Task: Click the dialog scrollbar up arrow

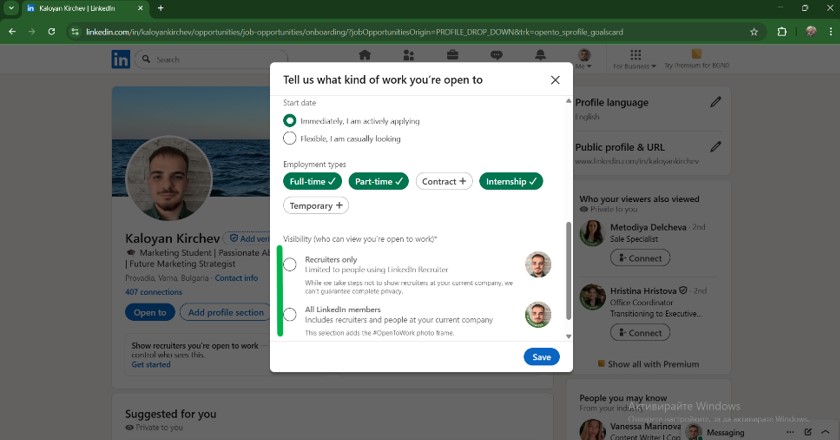Action: [x=568, y=101]
